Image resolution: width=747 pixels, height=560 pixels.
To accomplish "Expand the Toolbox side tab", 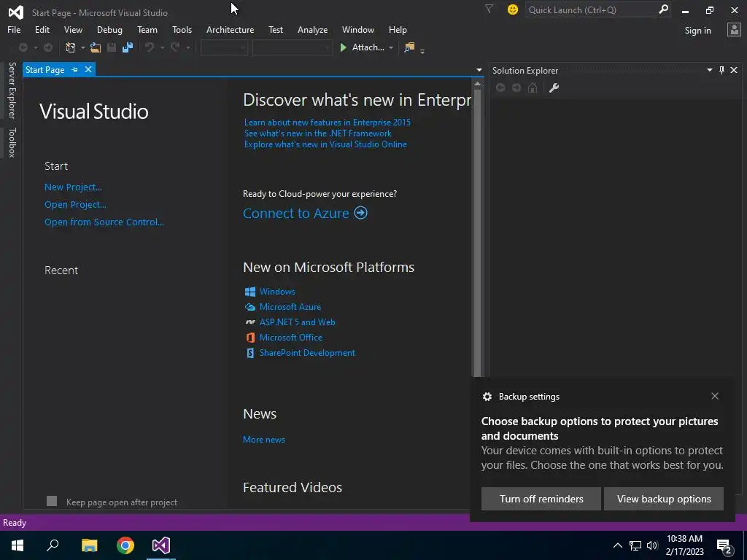I will coord(12,142).
